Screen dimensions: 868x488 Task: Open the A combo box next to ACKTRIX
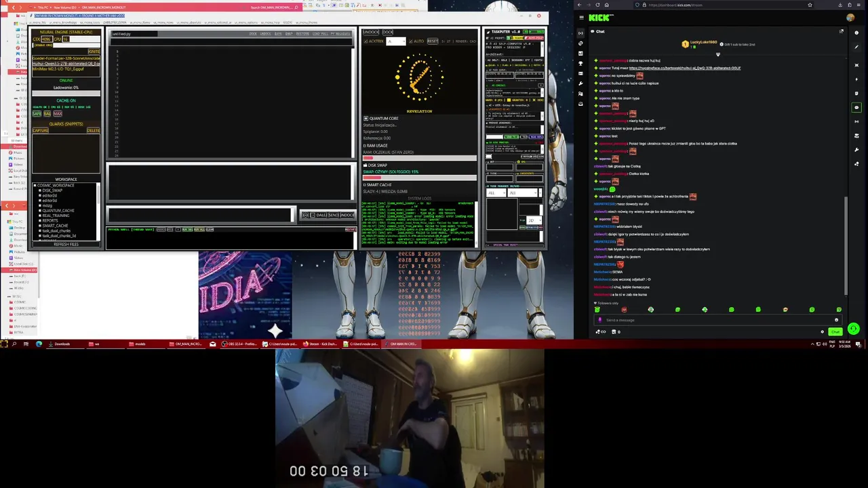[x=396, y=41]
